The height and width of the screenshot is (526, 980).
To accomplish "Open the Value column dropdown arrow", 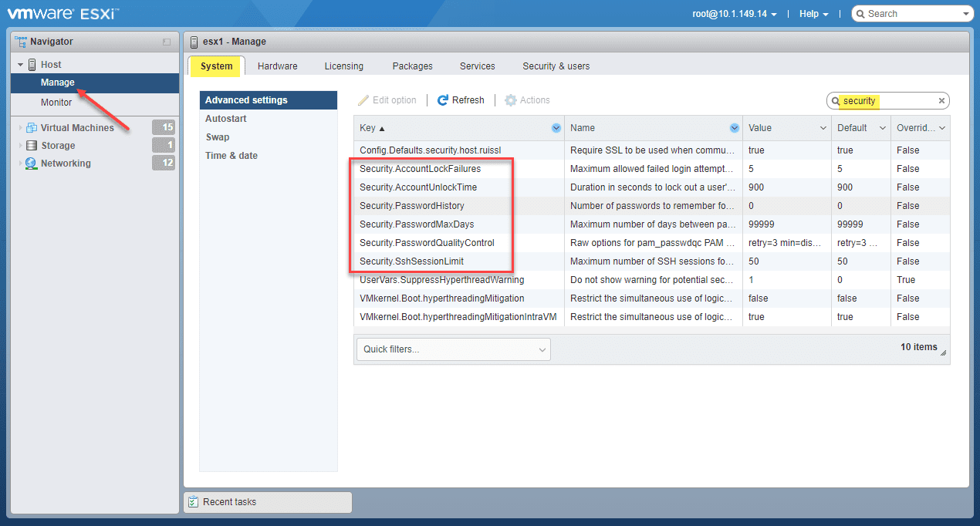I will click(x=823, y=128).
